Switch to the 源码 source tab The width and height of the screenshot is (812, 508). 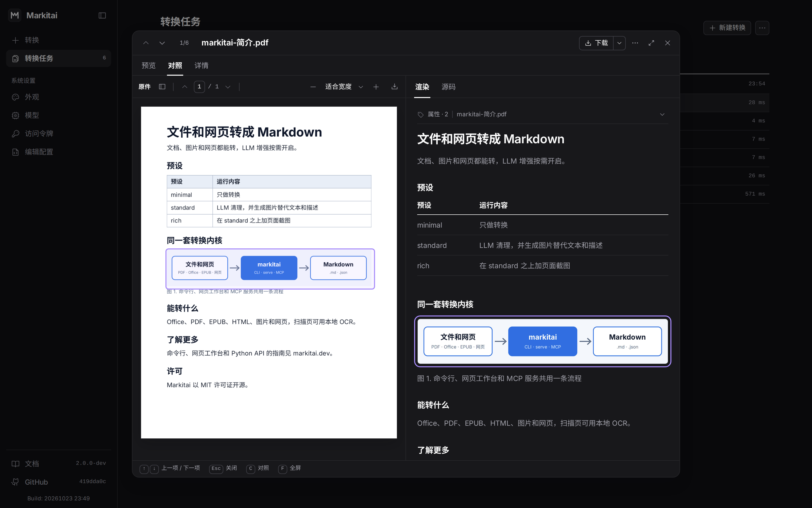point(449,87)
